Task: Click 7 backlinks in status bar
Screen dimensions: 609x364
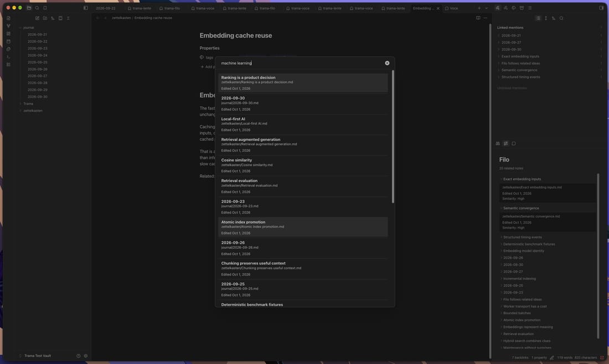Action: pyautogui.click(x=520, y=358)
